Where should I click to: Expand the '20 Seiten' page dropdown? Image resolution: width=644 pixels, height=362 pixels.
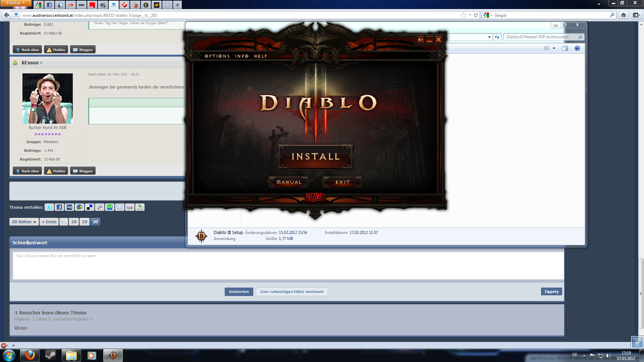[24, 222]
